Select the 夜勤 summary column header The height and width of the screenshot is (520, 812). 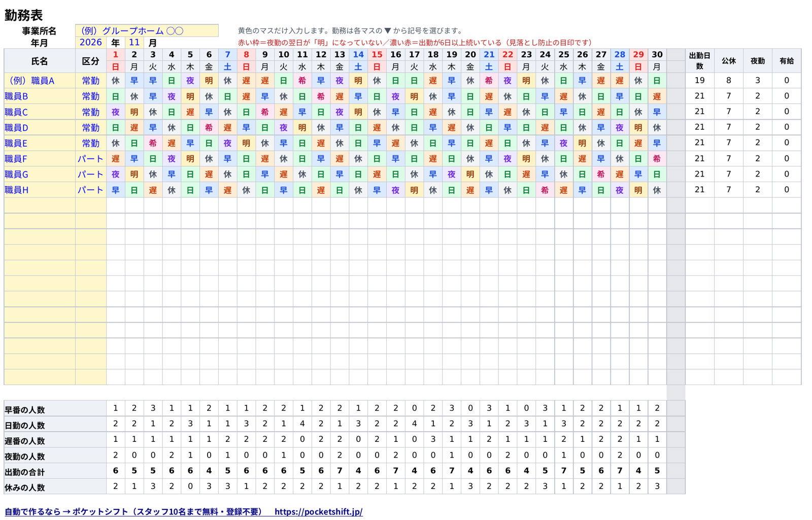tap(757, 61)
